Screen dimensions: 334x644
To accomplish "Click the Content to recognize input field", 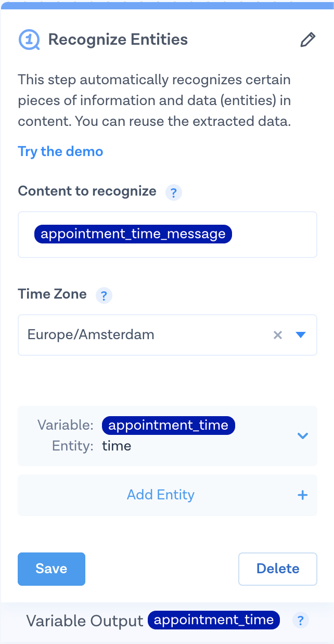I will click(x=271, y=235).
